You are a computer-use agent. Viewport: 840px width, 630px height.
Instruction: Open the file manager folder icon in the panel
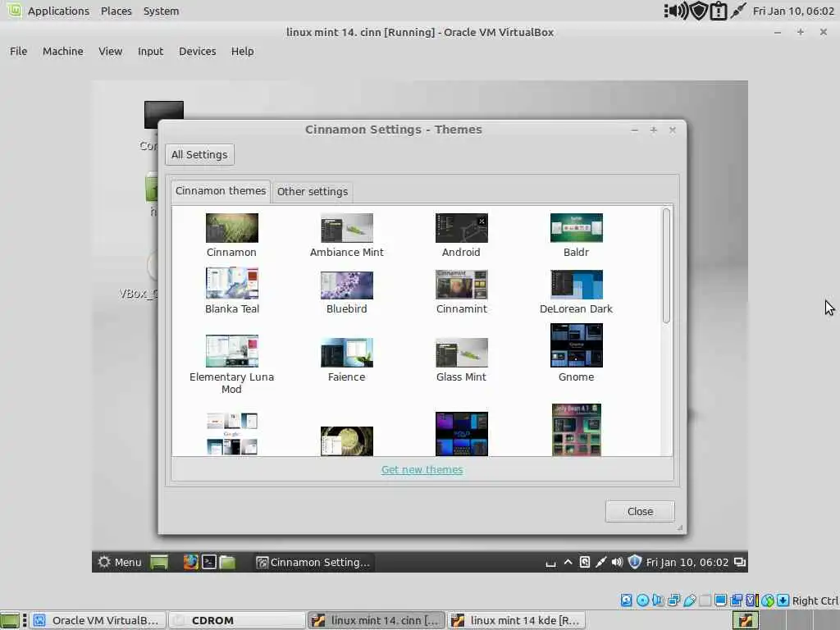(228, 562)
